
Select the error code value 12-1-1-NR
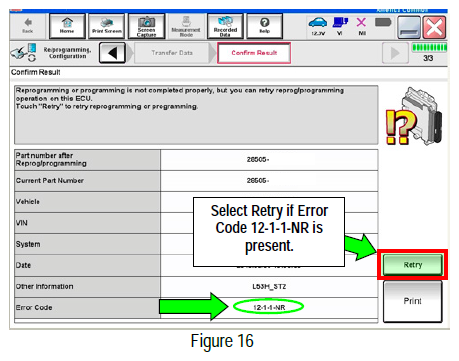point(269,307)
